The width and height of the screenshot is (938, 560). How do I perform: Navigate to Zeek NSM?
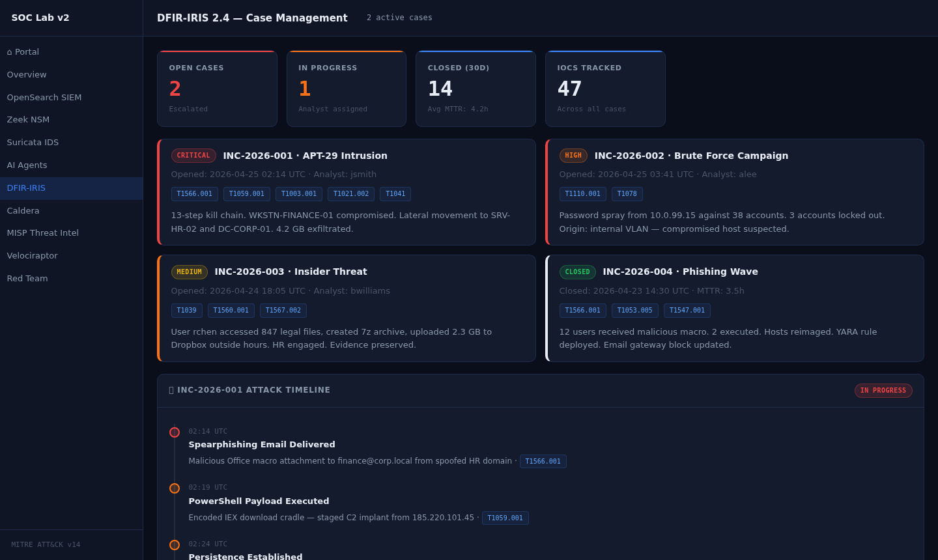(71, 120)
